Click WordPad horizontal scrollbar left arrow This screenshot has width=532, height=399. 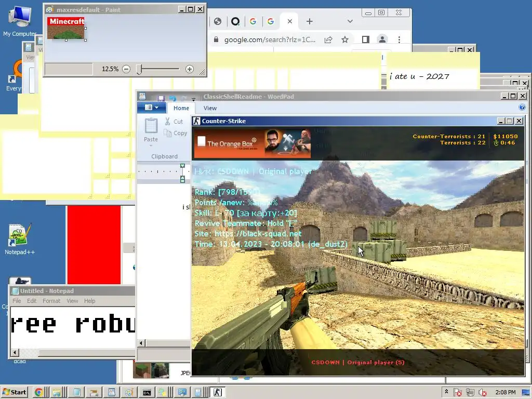click(141, 343)
